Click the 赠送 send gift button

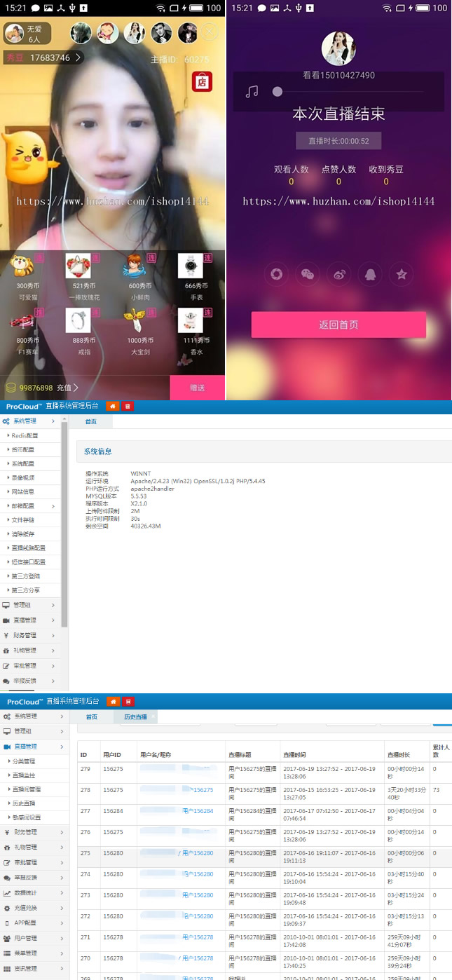pos(197,388)
